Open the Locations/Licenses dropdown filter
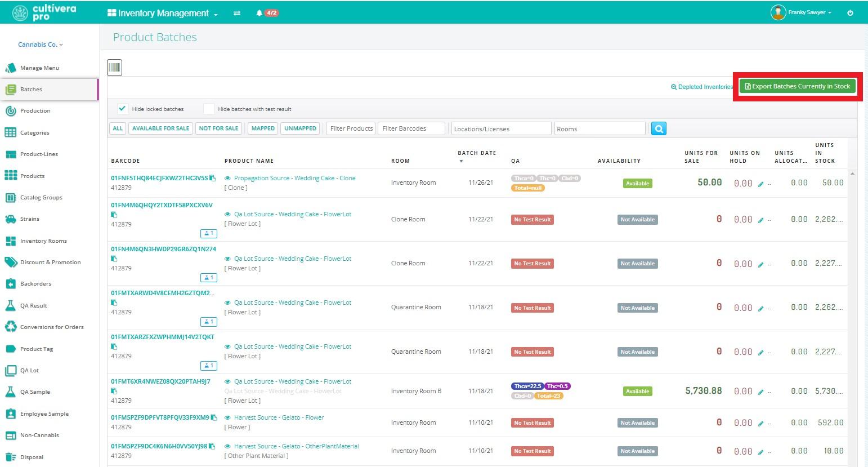Image resolution: width=868 pixels, height=467 pixels. (x=501, y=128)
